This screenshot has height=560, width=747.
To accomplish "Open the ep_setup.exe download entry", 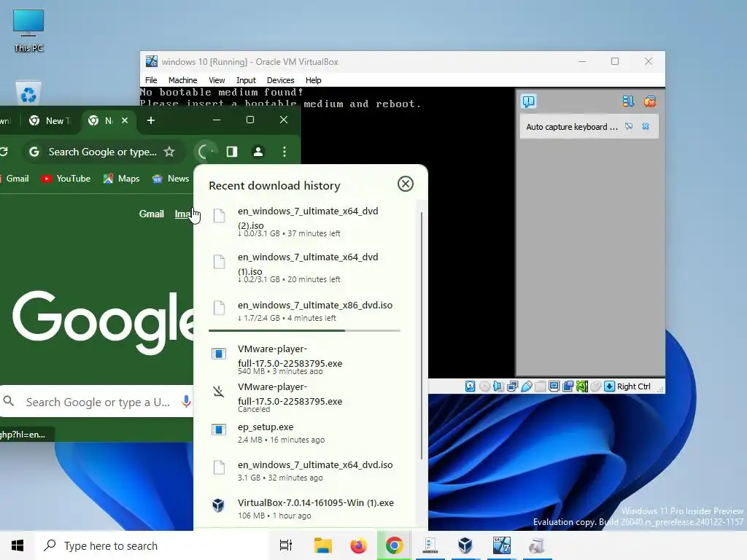I will [x=305, y=433].
